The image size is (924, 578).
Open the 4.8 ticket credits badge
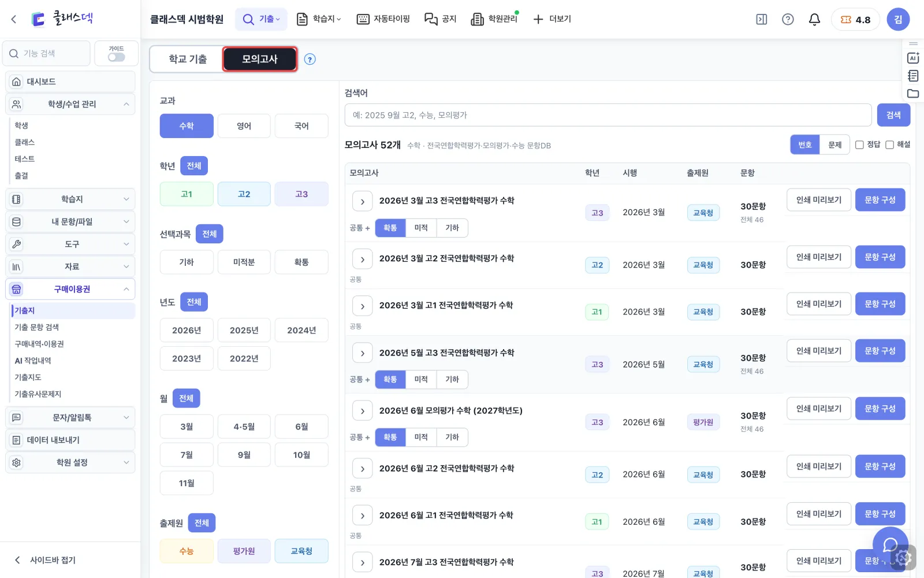click(x=855, y=20)
